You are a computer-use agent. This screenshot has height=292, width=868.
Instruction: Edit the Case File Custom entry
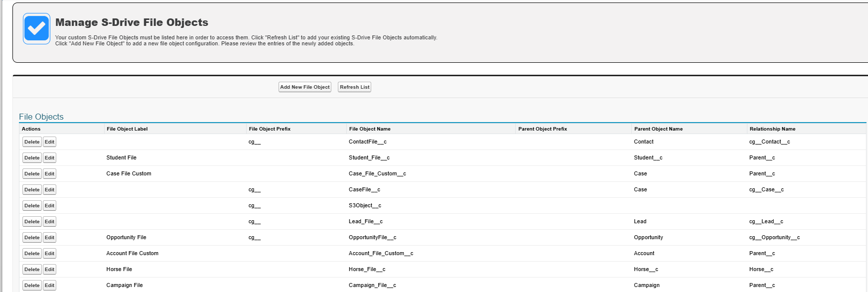click(x=49, y=174)
